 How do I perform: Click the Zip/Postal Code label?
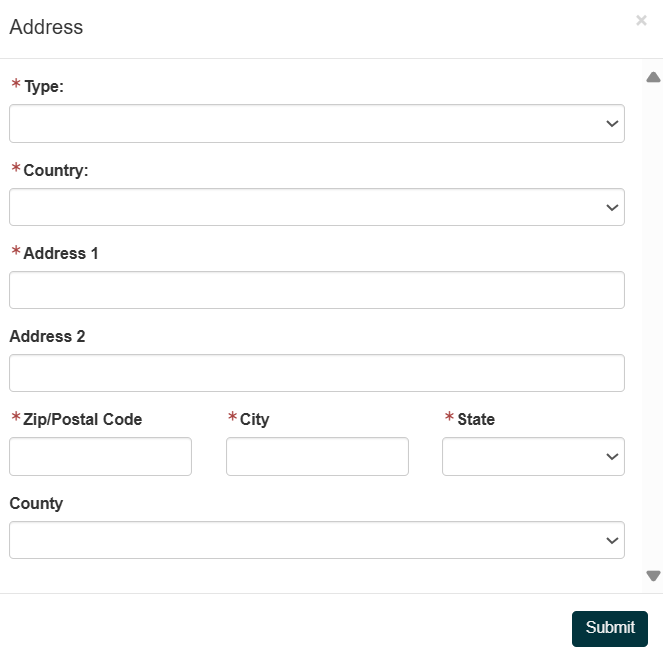(x=82, y=420)
